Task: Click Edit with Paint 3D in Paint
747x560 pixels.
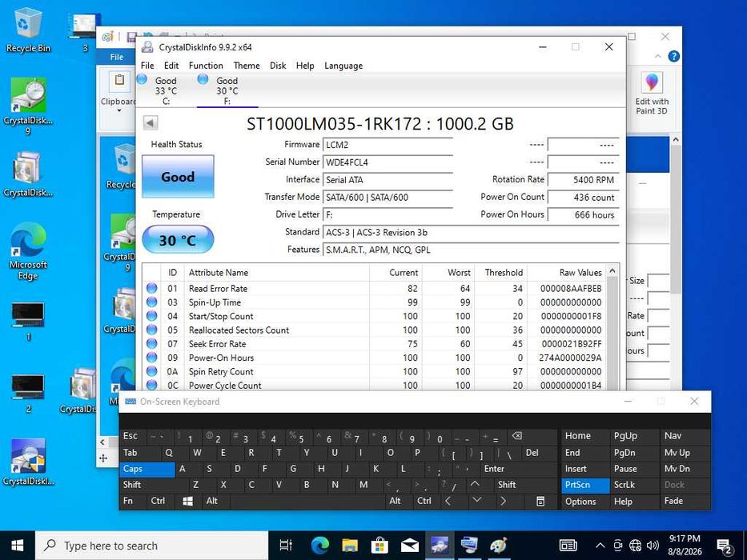Action: point(652,94)
